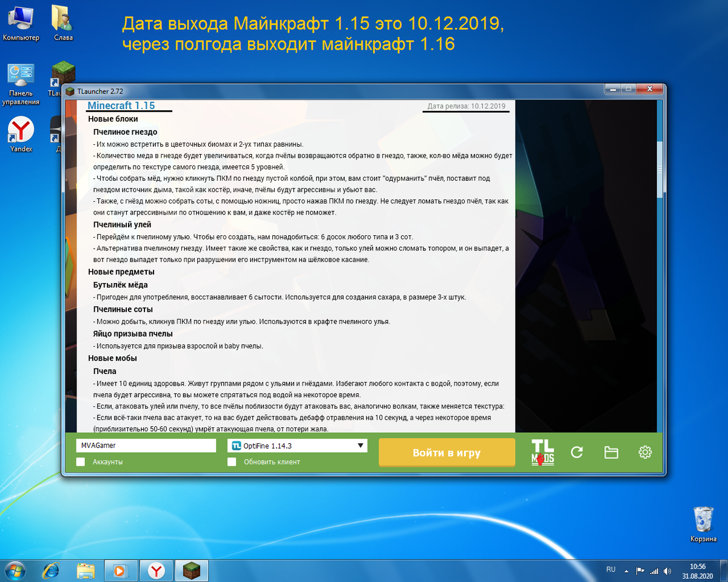Click the Дата релиза: 10.12.2019 text
This screenshot has width=728, height=582.
point(467,106)
